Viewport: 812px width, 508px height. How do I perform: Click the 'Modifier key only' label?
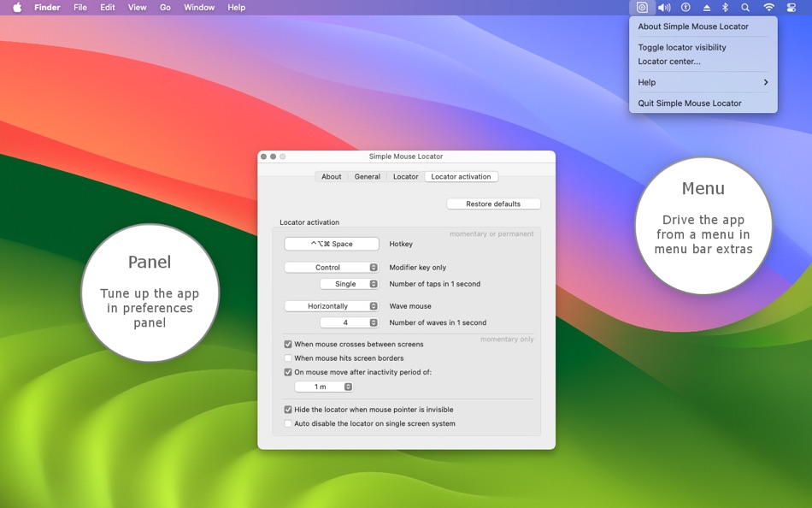coord(417,268)
